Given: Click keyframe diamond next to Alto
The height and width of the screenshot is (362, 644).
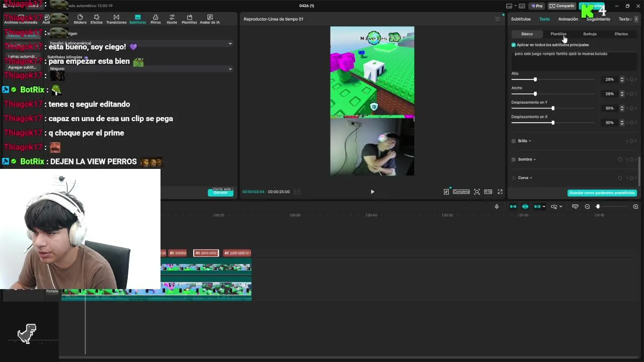Looking at the screenshot, I should (x=631, y=79).
